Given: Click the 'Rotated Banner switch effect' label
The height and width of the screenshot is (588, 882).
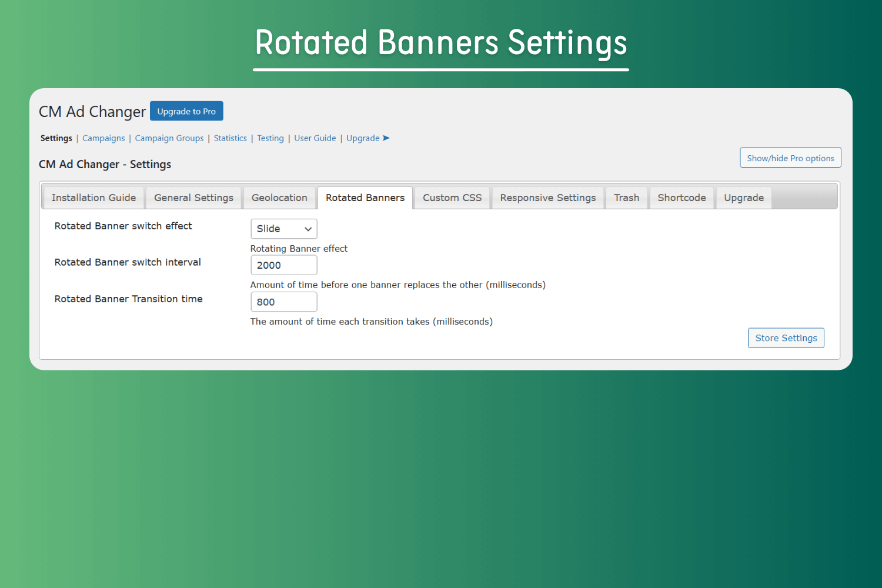Looking at the screenshot, I should click(123, 226).
